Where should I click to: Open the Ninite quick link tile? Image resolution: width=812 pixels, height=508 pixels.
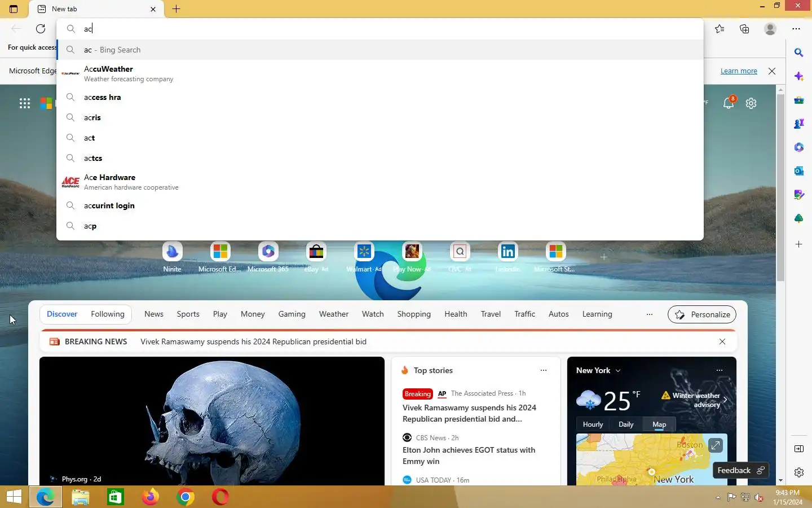click(172, 257)
